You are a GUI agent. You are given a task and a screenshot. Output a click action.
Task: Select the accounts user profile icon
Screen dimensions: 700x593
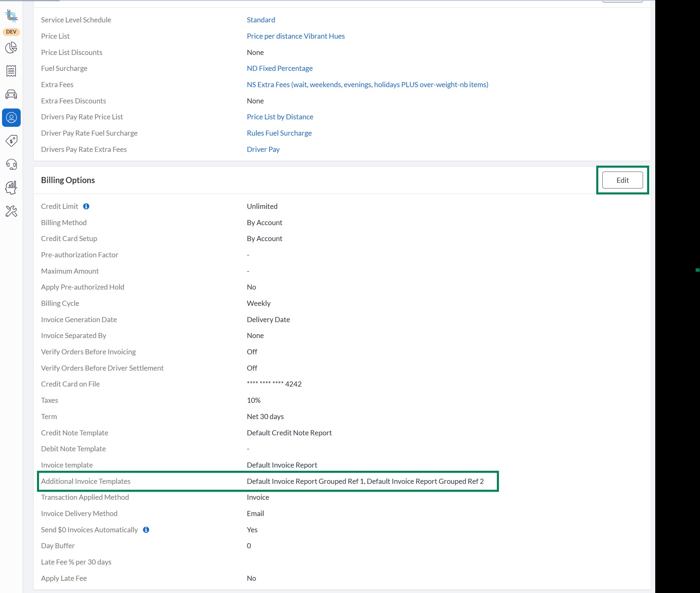tap(11, 118)
